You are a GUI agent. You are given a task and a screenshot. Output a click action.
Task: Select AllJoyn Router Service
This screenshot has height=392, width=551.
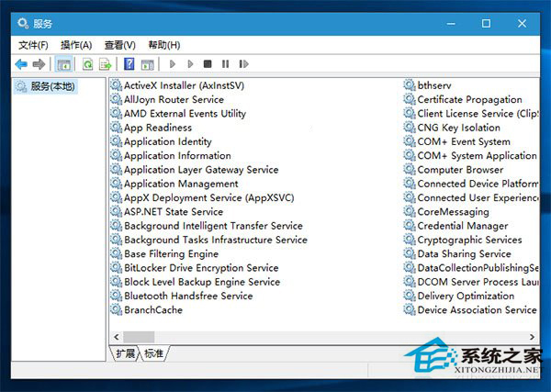point(167,99)
